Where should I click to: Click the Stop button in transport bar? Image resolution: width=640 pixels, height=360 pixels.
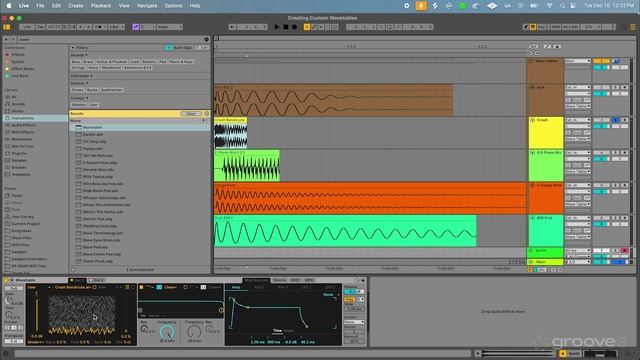(x=286, y=27)
